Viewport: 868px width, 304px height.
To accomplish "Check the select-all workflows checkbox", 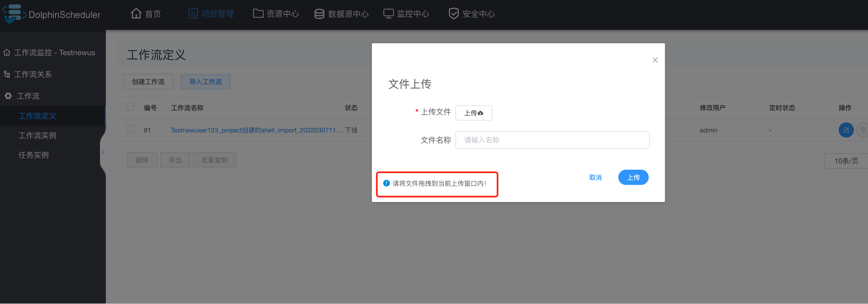I will pos(130,106).
